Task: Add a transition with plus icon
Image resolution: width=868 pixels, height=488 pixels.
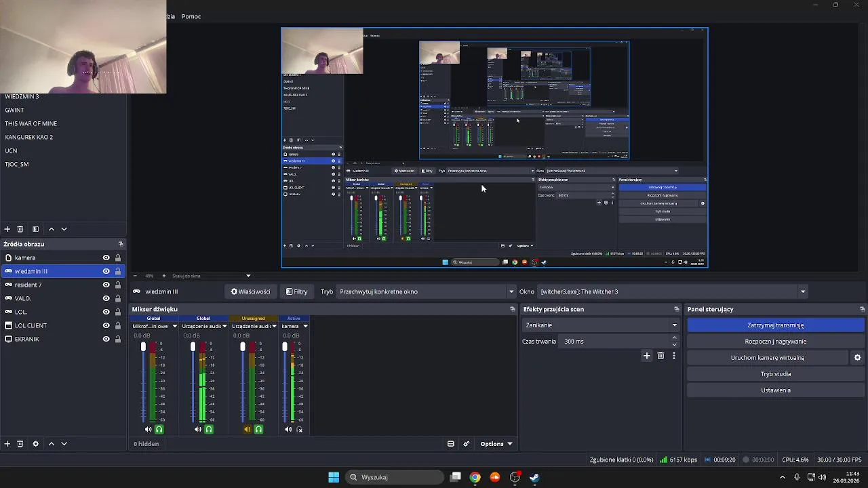Action: click(x=647, y=356)
